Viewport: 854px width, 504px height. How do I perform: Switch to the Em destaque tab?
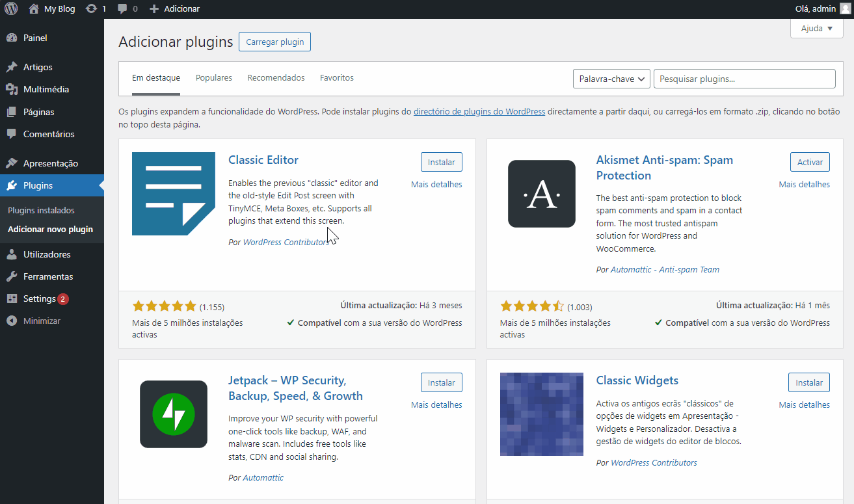(x=156, y=77)
